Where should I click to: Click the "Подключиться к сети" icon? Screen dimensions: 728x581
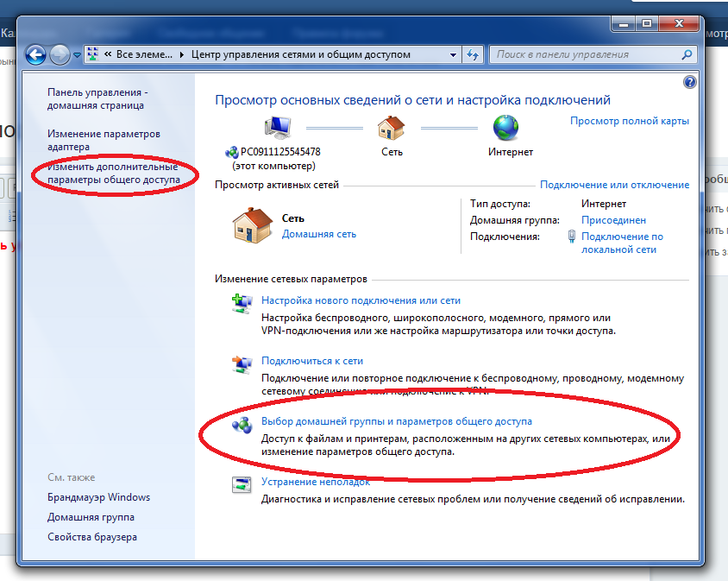242,364
